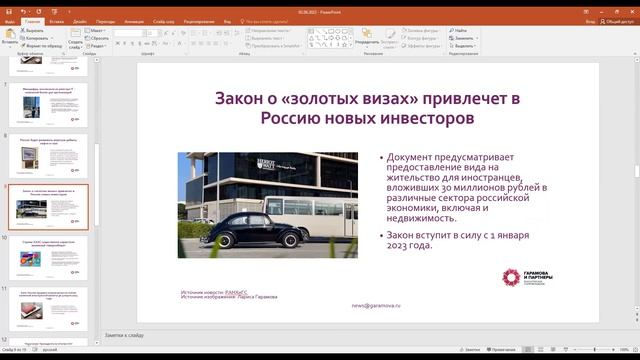This screenshot has width=640, height=360.
Task: Open Направление текста dropdown
Action: (x=268, y=30)
